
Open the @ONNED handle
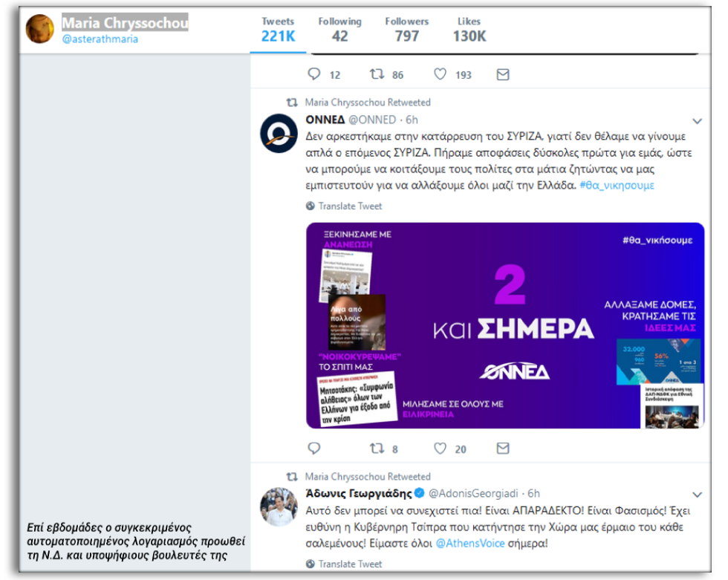click(x=372, y=120)
